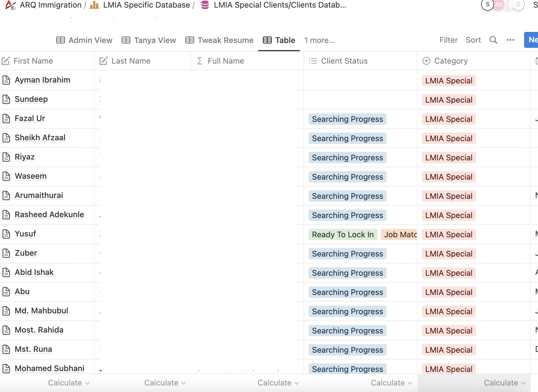Click the Filter button
Viewport: 538px width, 392px height.
pyautogui.click(x=449, y=40)
